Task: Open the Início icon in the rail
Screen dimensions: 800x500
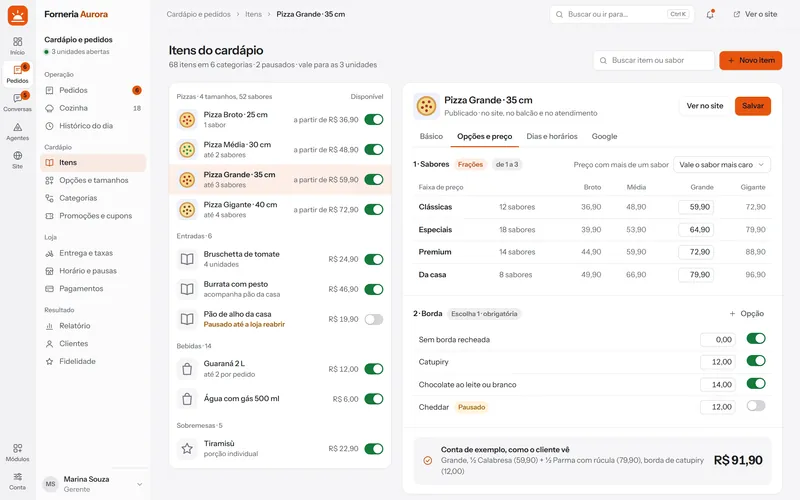Action: [x=17, y=45]
